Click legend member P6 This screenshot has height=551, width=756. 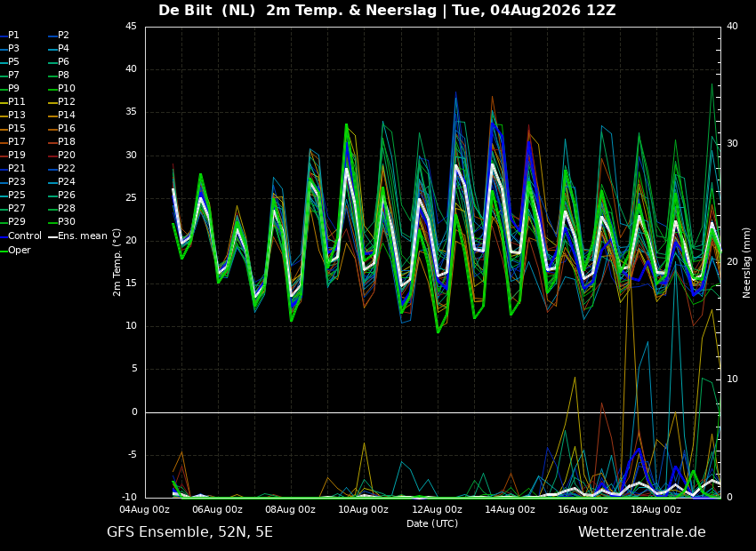click(x=60, y=61)
